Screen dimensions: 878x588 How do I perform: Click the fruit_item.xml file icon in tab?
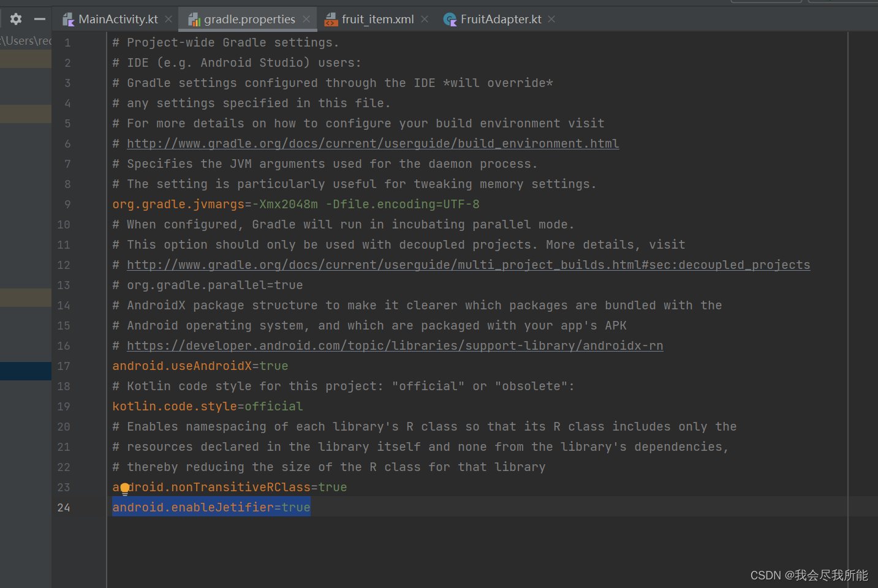point(331,20)
